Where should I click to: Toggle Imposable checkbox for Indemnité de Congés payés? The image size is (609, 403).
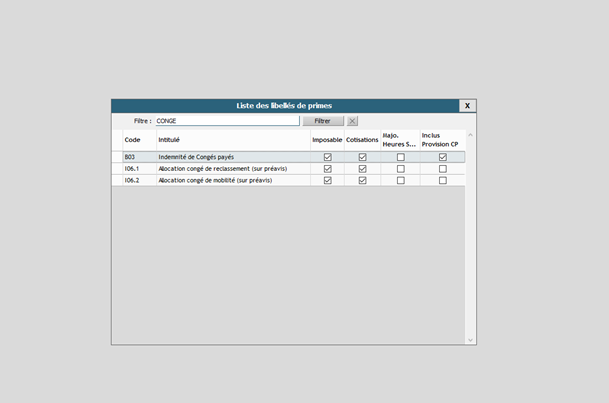pos(327,157)
